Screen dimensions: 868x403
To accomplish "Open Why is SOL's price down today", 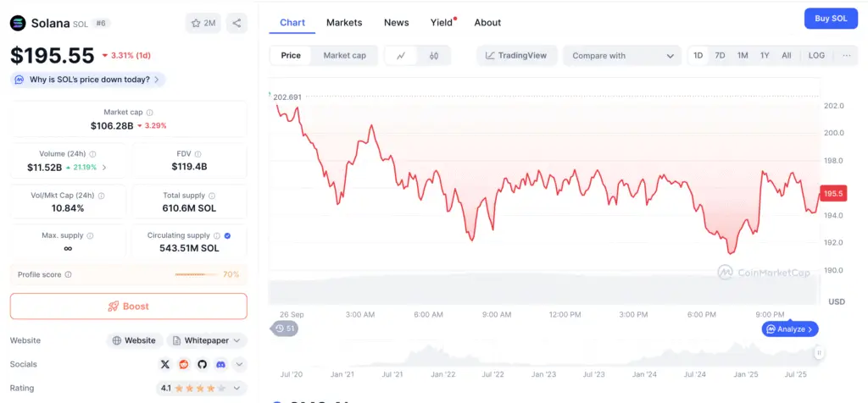I will (x=88, y=80).
